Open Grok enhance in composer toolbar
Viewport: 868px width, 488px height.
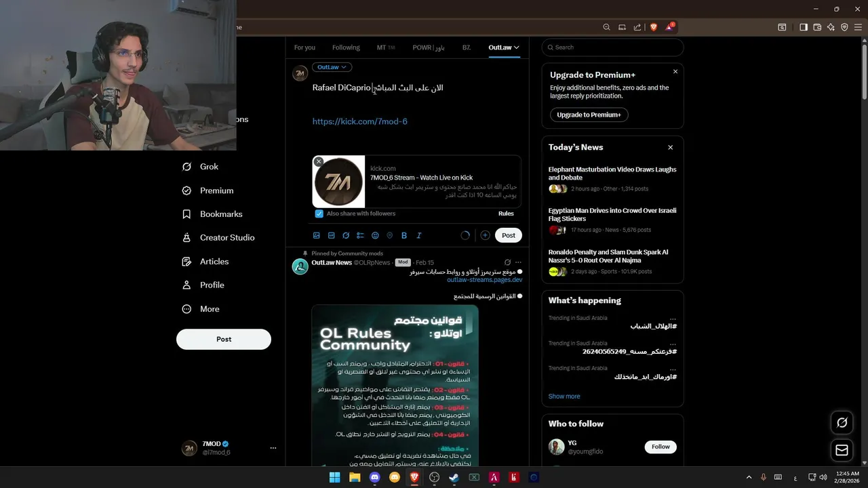346,235
